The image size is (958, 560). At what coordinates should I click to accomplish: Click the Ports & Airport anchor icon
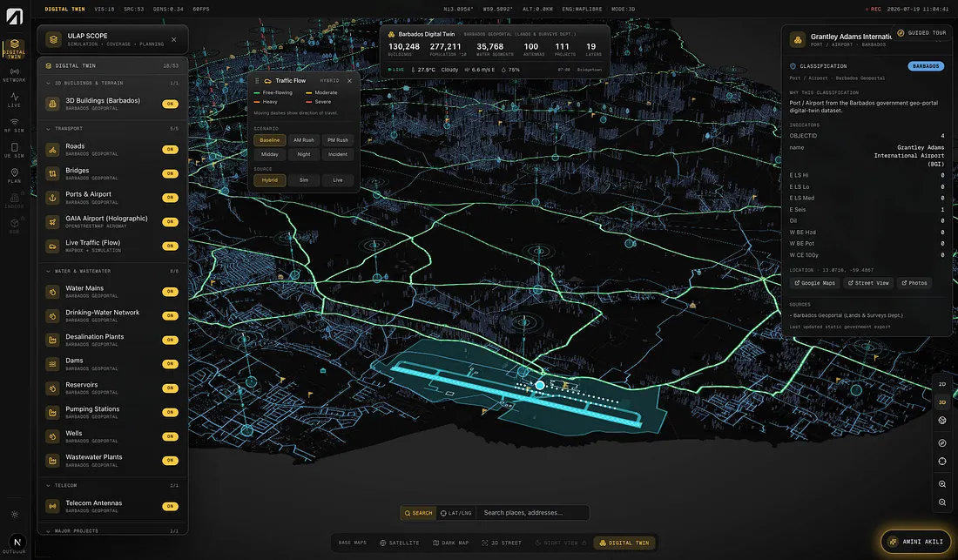(x=52, y=198)
